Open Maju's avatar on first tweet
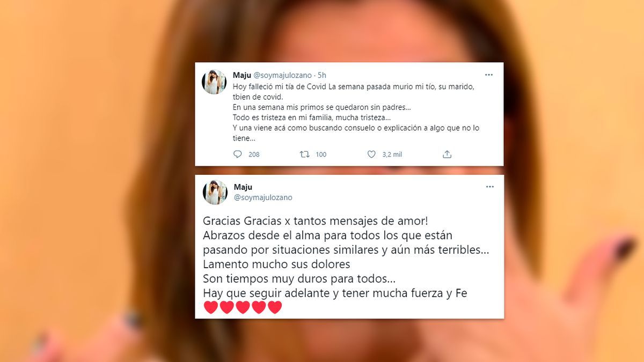644x362 pixels. [214, 82]
